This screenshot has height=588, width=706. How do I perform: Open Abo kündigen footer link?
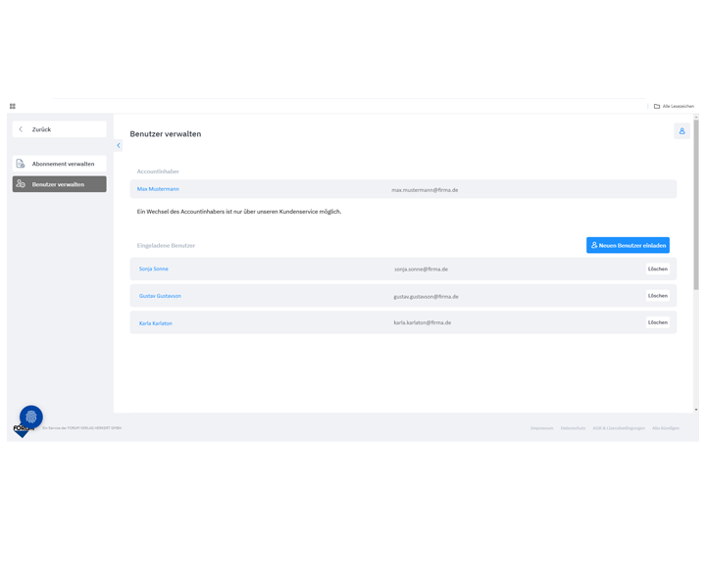tap(666, 428)
